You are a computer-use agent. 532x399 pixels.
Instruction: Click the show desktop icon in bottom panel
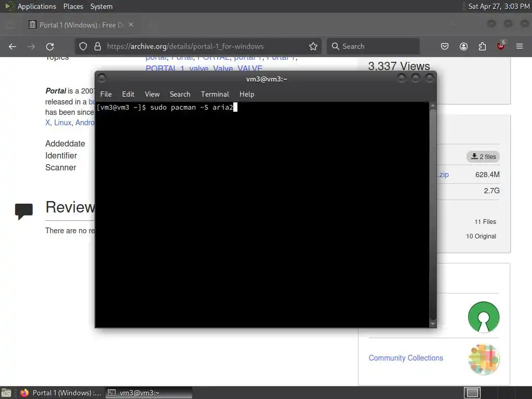point(6,393)
